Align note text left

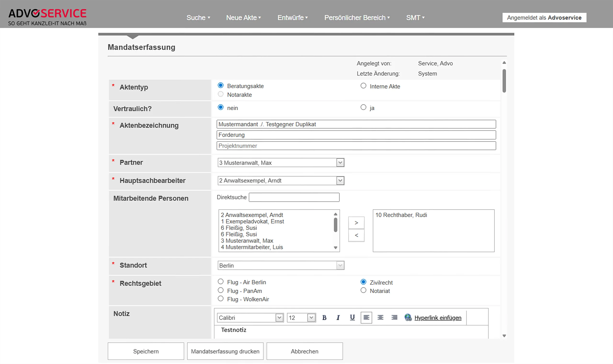366,318
